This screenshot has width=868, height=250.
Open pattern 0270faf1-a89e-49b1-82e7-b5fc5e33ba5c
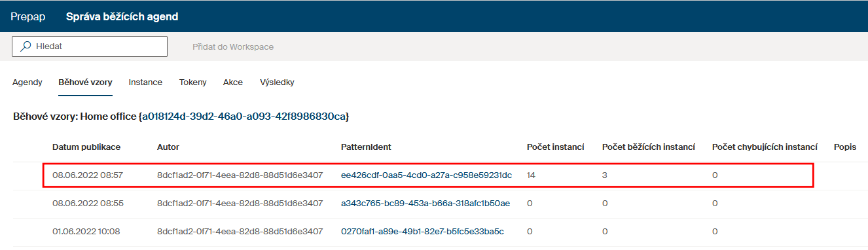[x=422, y=232]
